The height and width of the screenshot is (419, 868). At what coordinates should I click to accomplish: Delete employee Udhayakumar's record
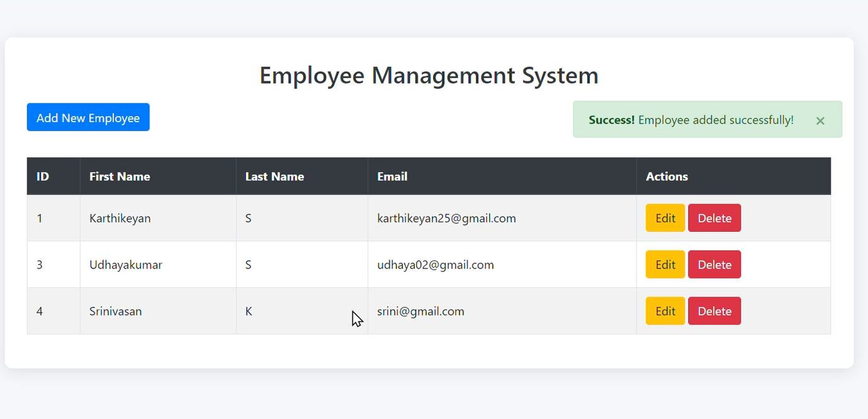(x=714, y=264)
